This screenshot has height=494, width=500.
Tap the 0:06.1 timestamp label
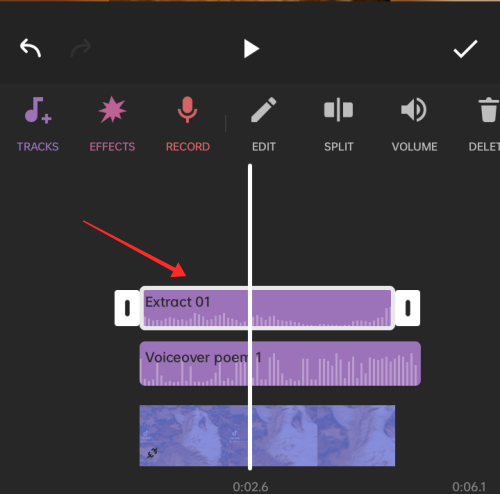point(469,487)
